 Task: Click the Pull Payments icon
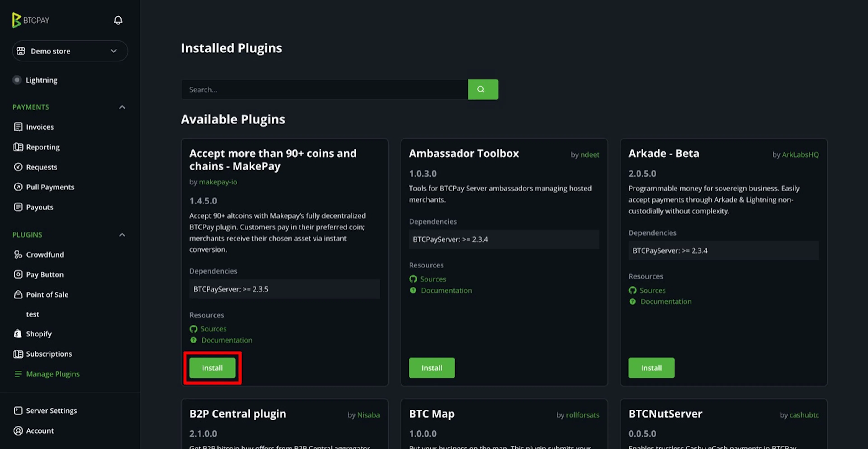point(18,187)
